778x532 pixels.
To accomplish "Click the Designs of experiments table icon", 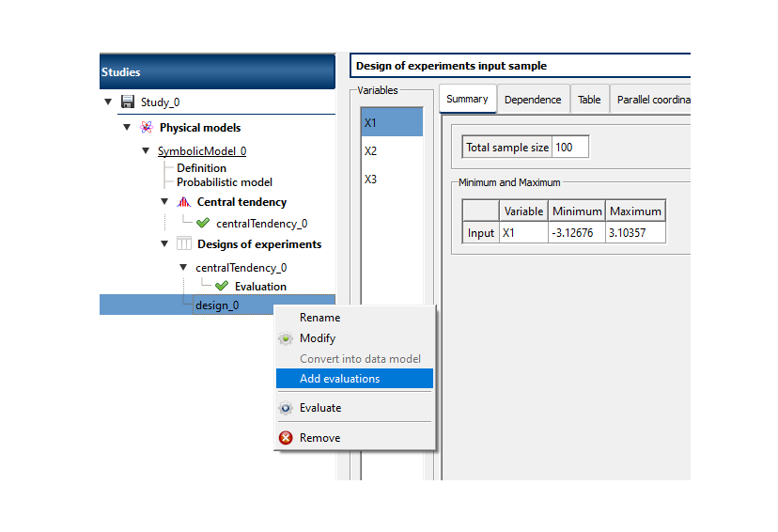I will 183,244.
